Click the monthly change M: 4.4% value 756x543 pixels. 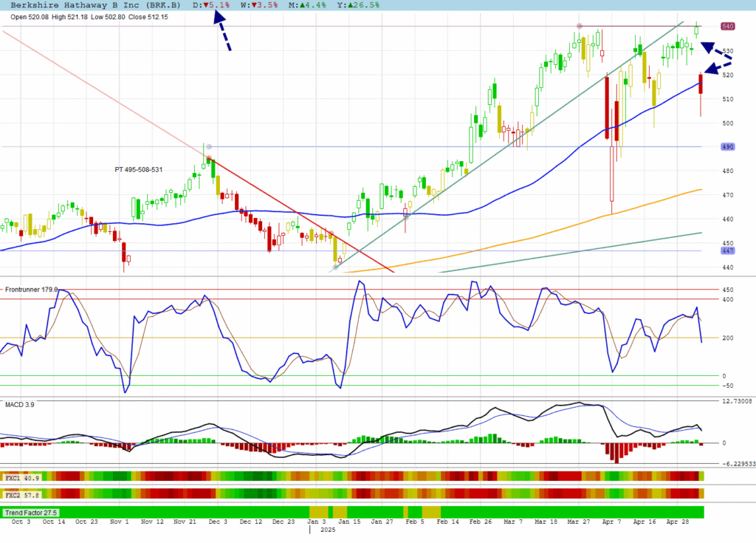click(307, 5)
